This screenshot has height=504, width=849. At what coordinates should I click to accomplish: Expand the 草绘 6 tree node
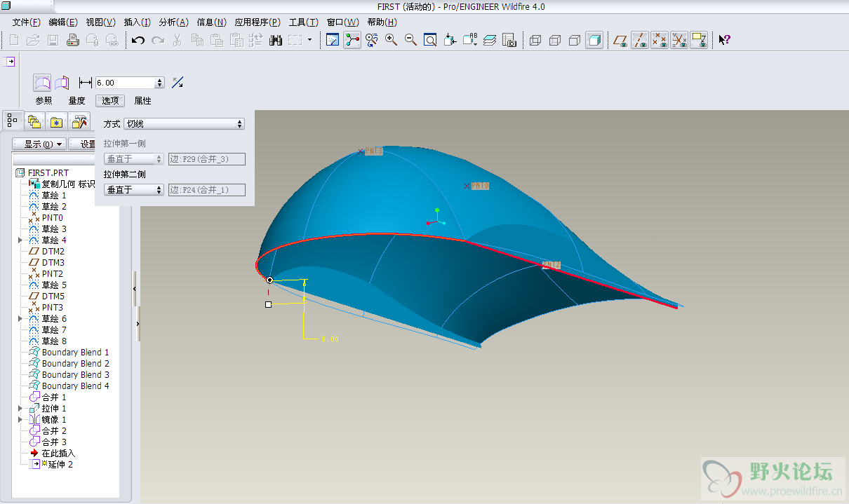click(20, 319)
